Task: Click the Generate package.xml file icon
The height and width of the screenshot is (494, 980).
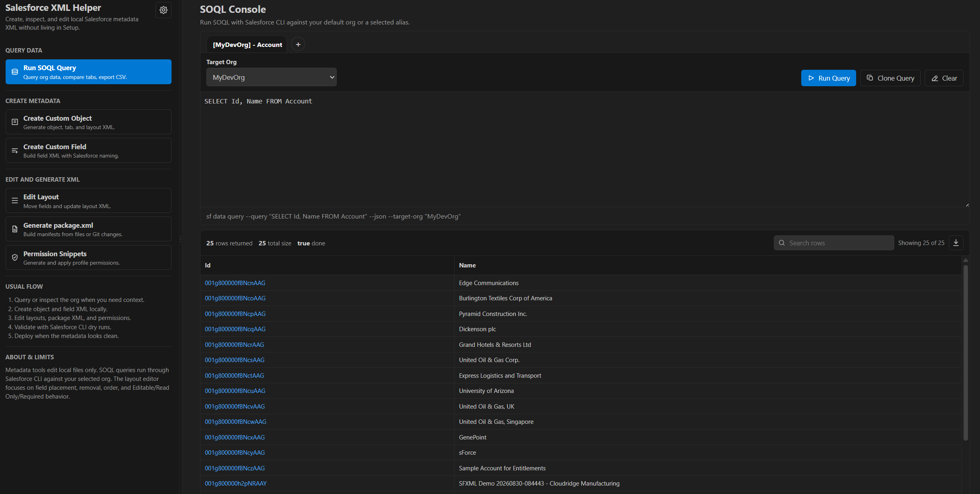Action: click(x=15, y=229)
